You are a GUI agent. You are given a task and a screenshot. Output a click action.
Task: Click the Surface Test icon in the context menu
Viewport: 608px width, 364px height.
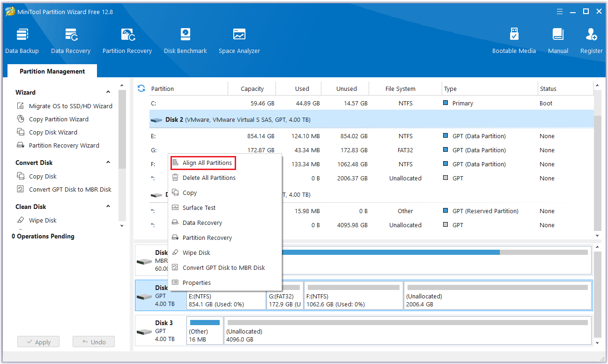pos(175,208)
